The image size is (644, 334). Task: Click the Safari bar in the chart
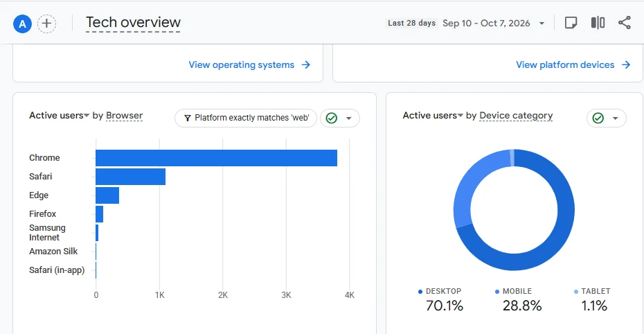pos(131,177)
